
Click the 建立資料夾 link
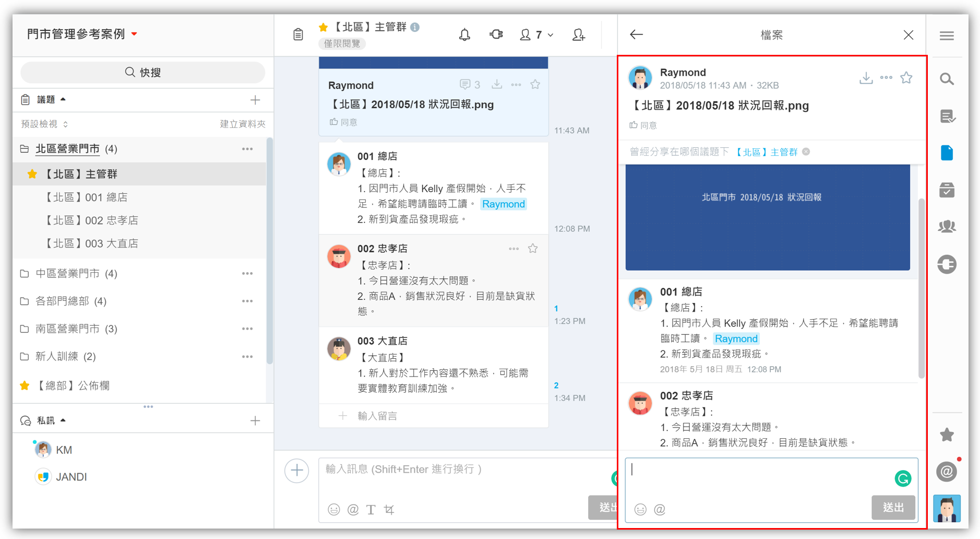[x=242, y=124]
